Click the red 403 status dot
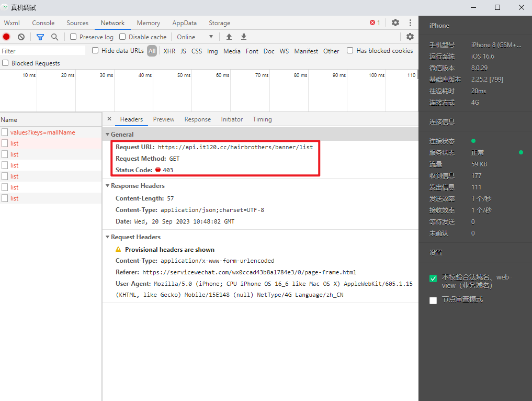The width and height of the screenshot is (532, 401). [158, 170]
